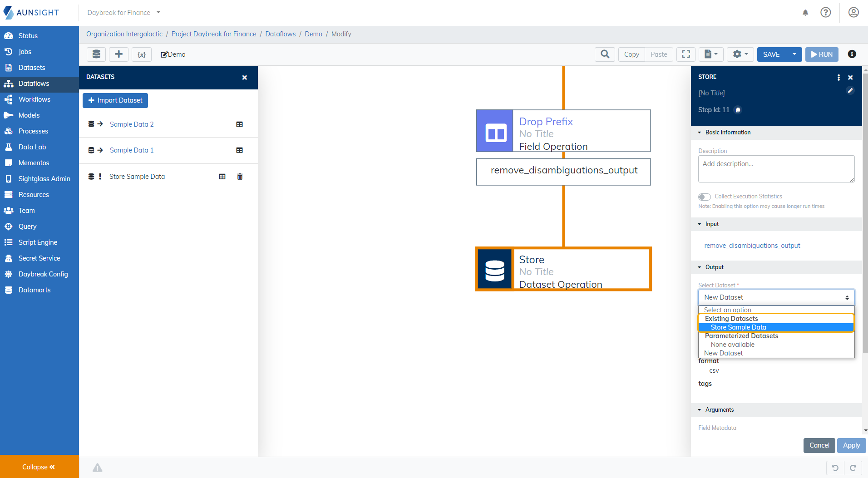View table preview of Sample Data 2

239,124
